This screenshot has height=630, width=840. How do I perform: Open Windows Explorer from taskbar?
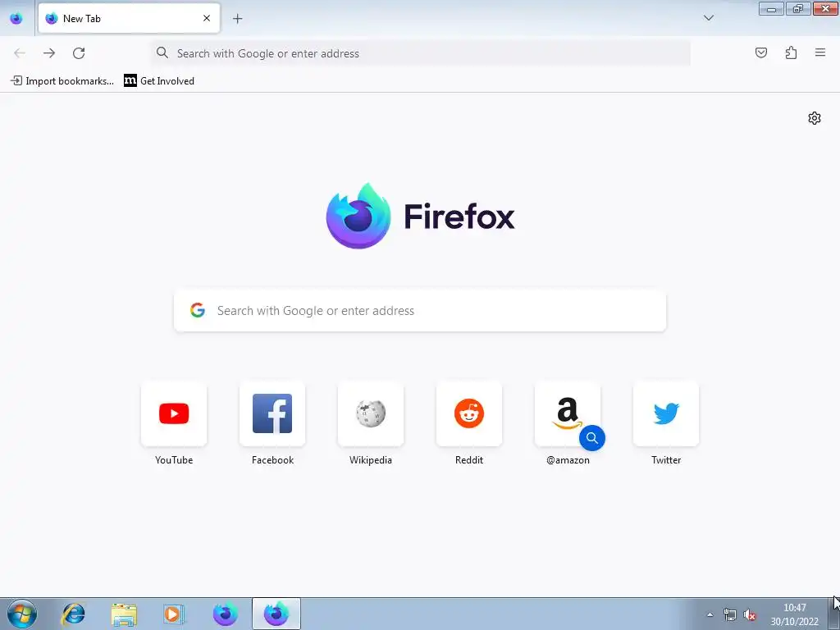pyautogui.click(x=124, y=614)
